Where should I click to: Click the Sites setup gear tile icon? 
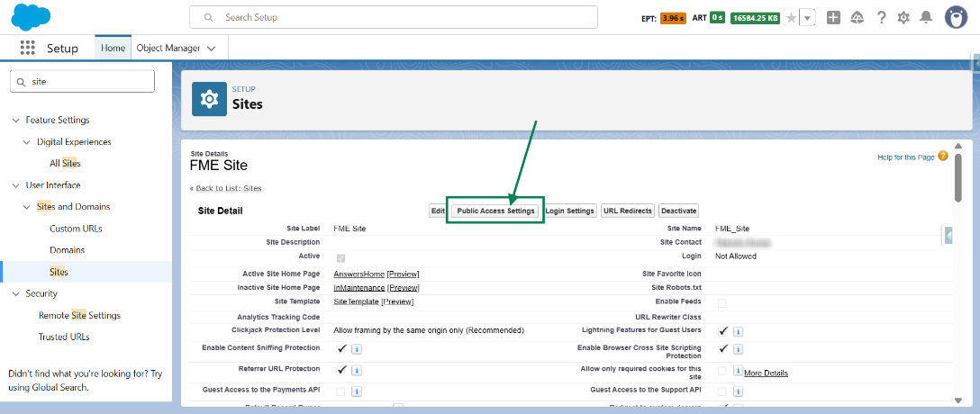(x=209, y=99)
